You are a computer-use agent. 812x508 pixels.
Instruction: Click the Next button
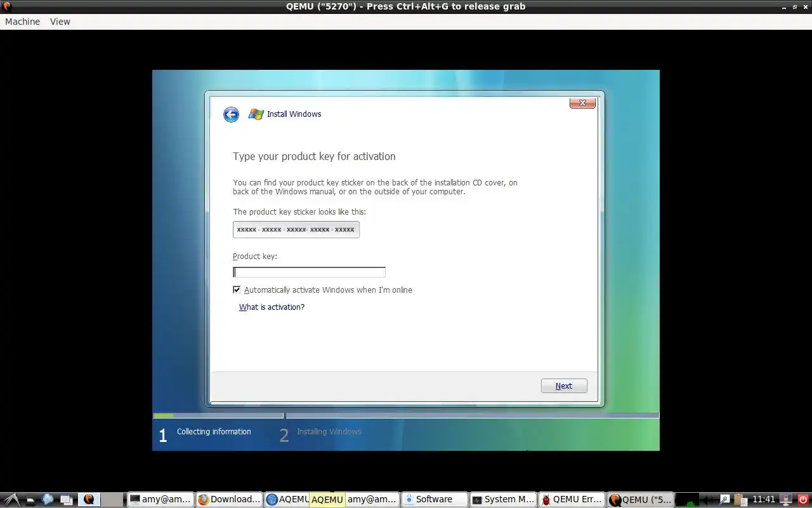(x=564, y=386)
